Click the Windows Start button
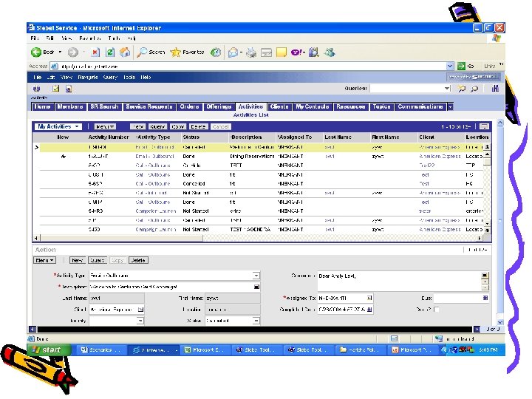532x399 pixels. point(50,349)
